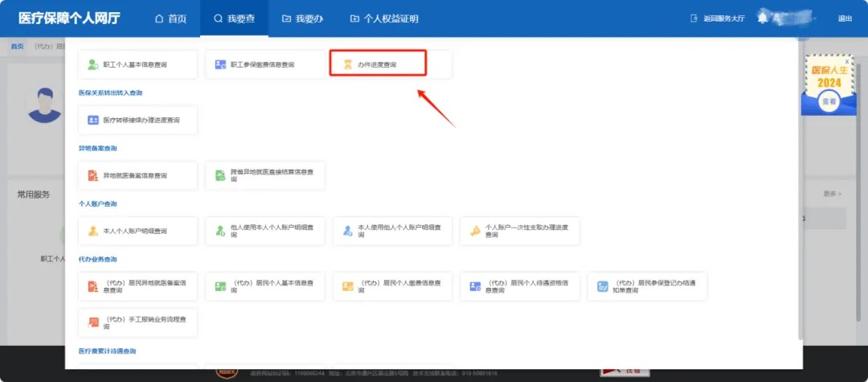Click the 职工个人基本信息查询 icon
This screenshot has height=382, width=868.
[93, 64]
